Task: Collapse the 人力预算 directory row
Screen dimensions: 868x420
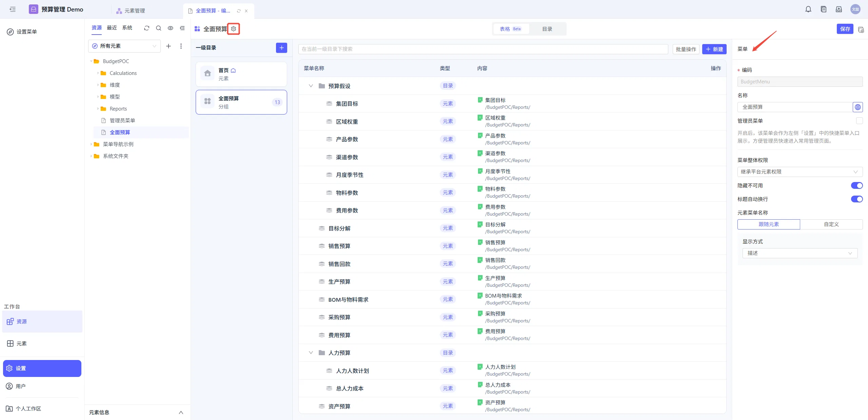Action: [311, 353]
